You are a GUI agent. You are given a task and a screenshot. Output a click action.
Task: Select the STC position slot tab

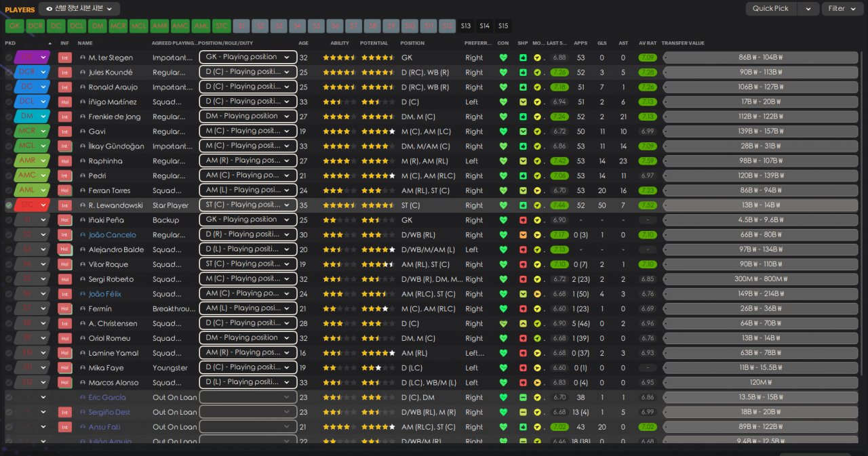point(221,26)
